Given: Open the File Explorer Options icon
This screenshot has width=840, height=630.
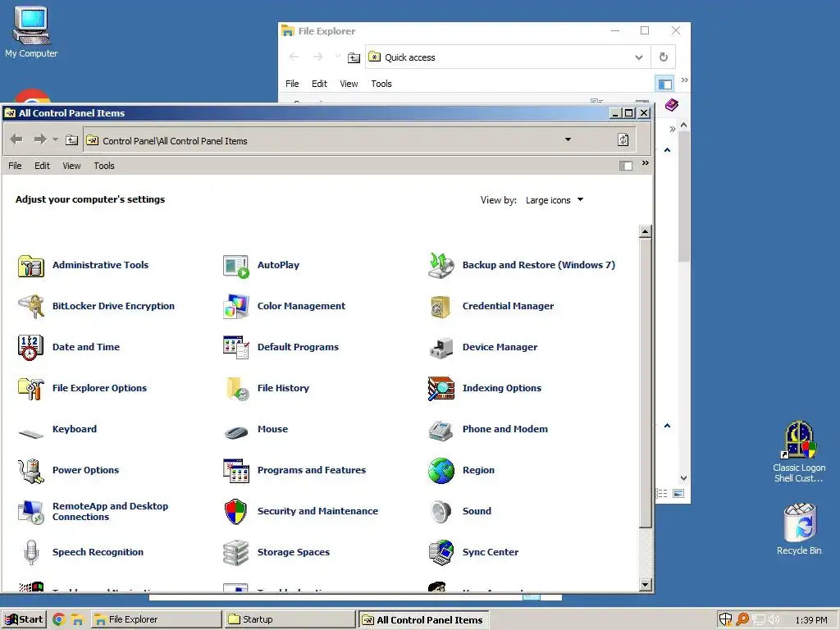Looking at the screenshot, I should click(30, 388).
